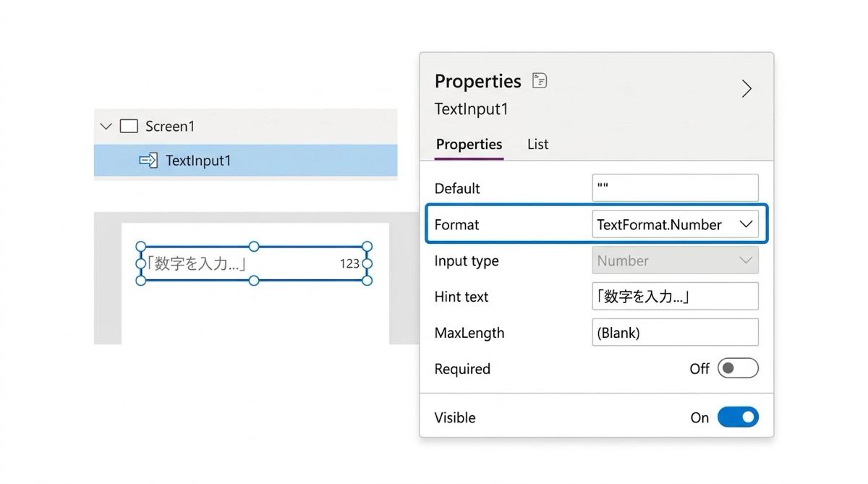Image resolution: width=868 pixels, height=484 pixels.
Task: Click the Screen1 screen icon in tree
Action: (129, 127)
